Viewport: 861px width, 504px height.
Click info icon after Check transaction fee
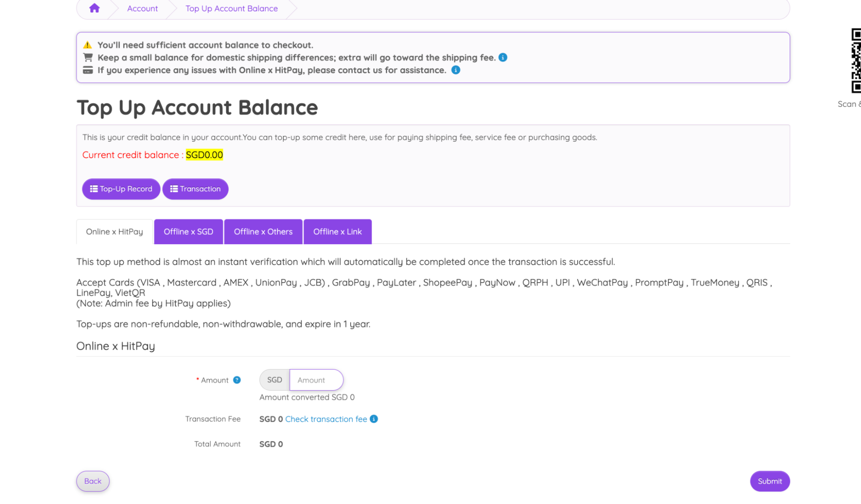[374, 419]
